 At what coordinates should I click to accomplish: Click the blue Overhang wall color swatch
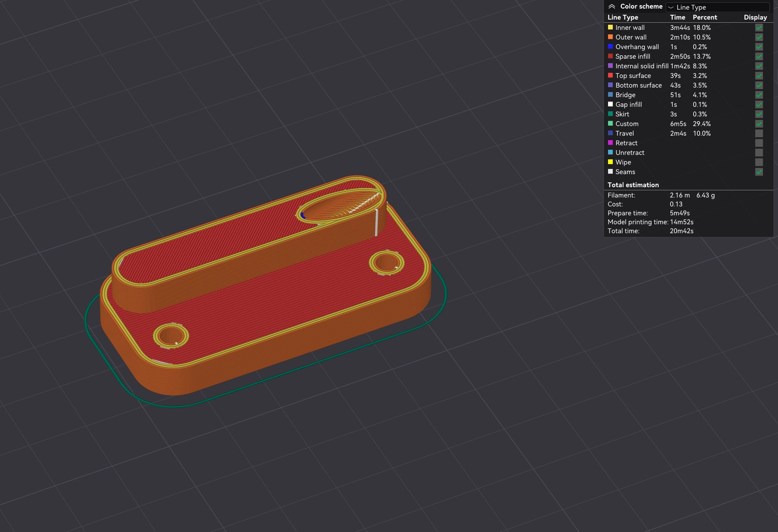(x=610, y=46)
